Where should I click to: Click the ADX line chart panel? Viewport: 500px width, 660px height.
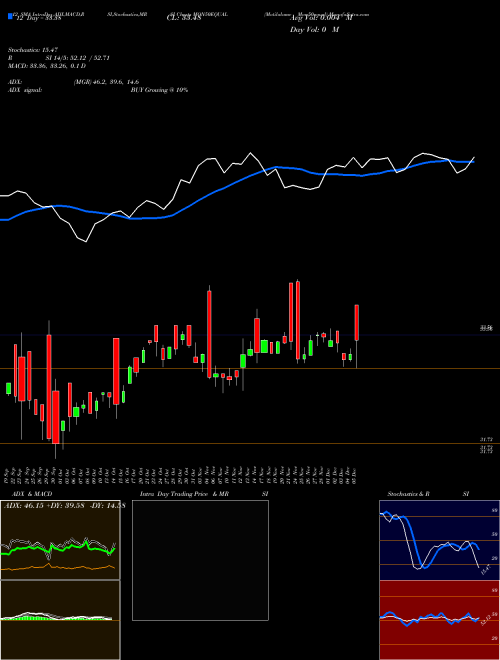click(60, 540)
